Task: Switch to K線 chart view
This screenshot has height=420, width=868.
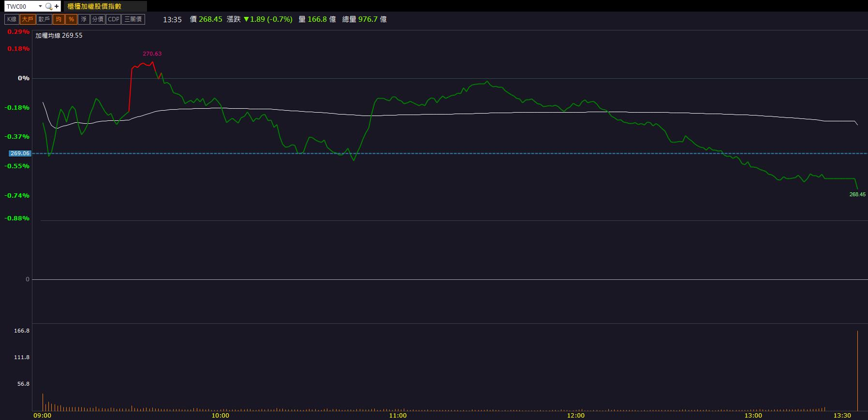Action: coord(12,19)
